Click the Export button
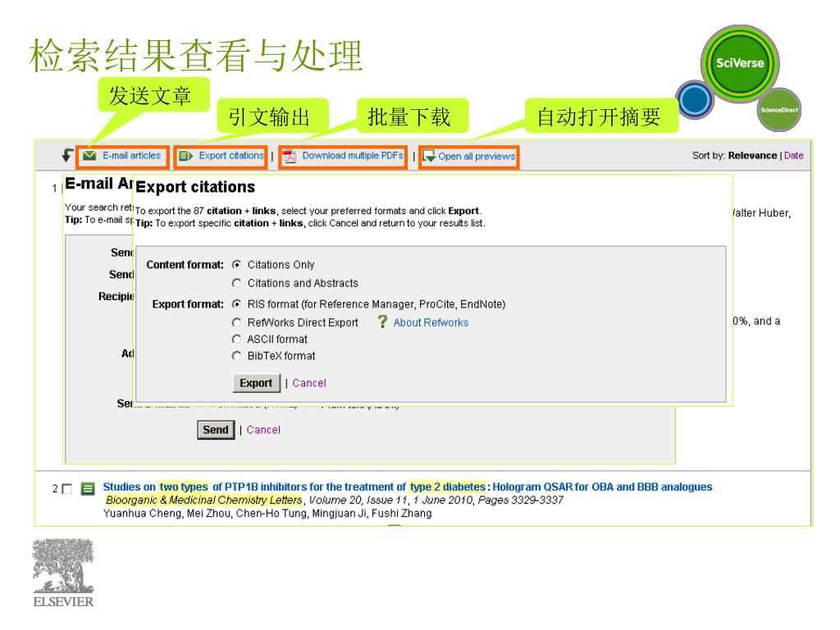 256,383
